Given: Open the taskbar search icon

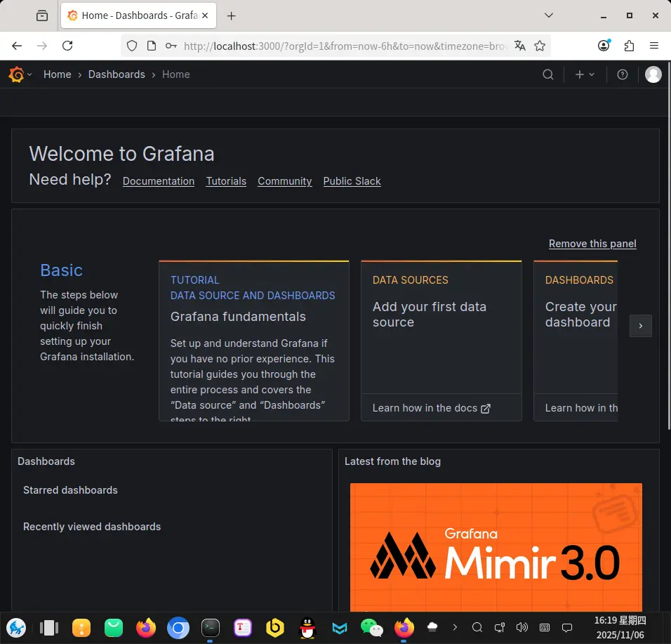Looking at the screenshot, I should pyautogui.click(x=477, y=627).
